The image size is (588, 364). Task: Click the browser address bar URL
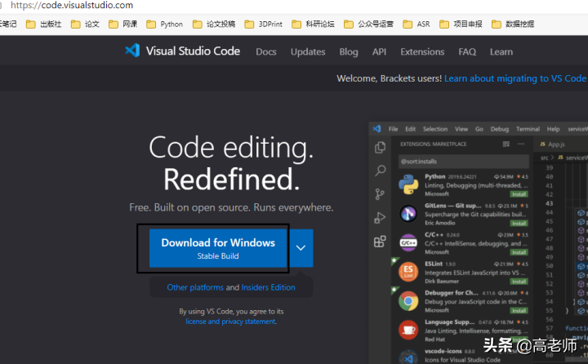[x=72, y=5]
